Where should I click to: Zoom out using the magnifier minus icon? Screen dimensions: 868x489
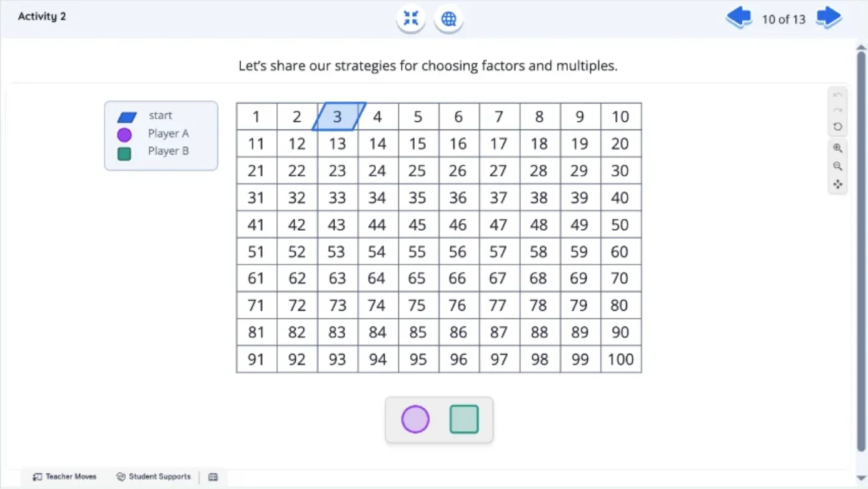click(x=838, y=166)
